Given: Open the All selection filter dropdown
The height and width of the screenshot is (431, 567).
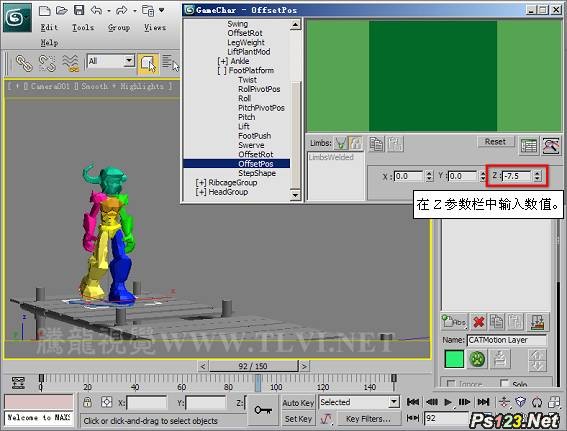Looking at the screenshot, I should pos(129,61).
